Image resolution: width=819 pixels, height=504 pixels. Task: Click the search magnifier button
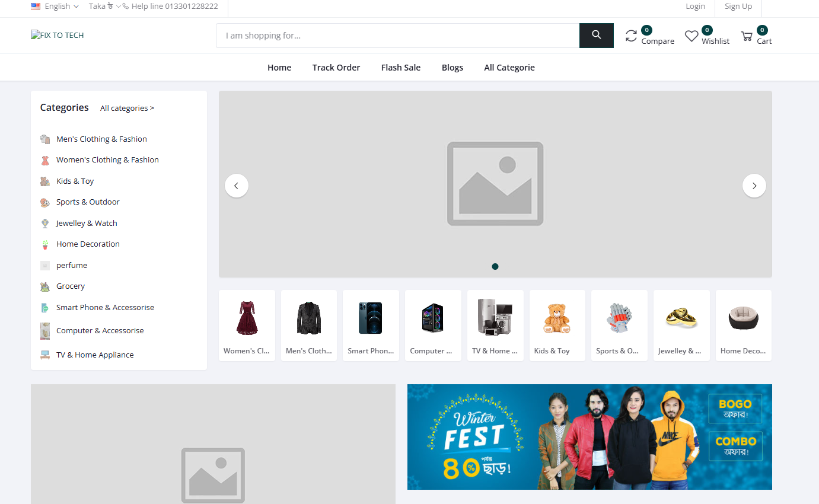click(x=596, y=35)
